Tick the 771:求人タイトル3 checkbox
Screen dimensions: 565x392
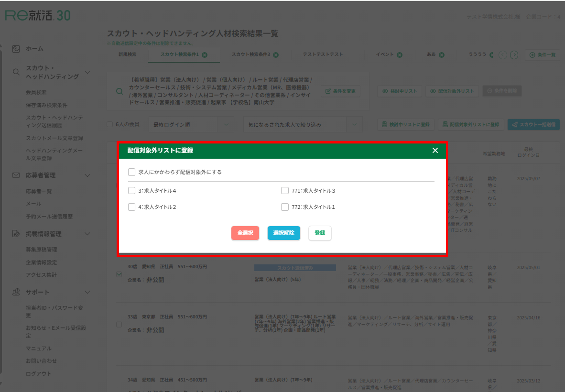(285, 191)
